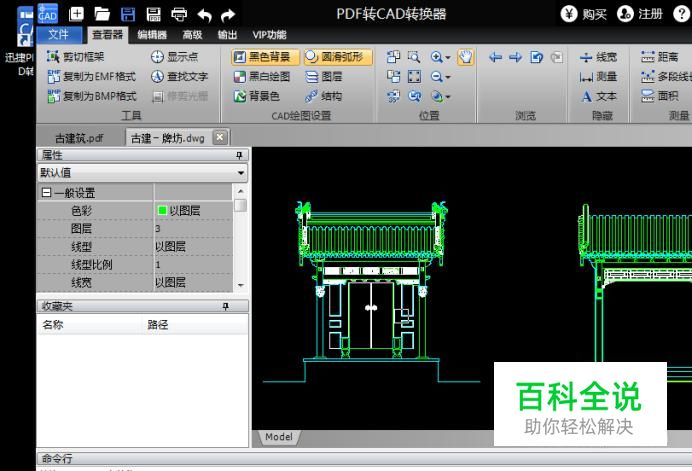692x471 pixels.
Task: Collapse the 一般设置 section
Action: [x=46, y=192]
